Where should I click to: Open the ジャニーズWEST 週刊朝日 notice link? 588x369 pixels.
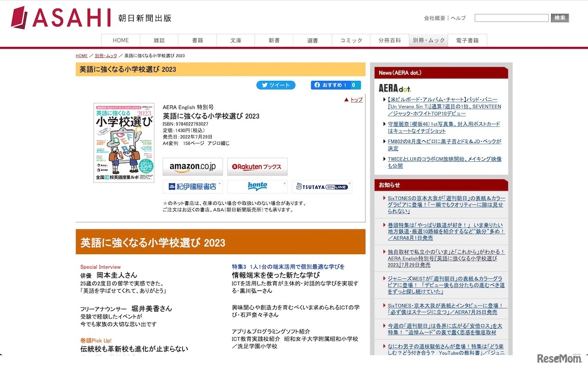(x=446, y=285)
